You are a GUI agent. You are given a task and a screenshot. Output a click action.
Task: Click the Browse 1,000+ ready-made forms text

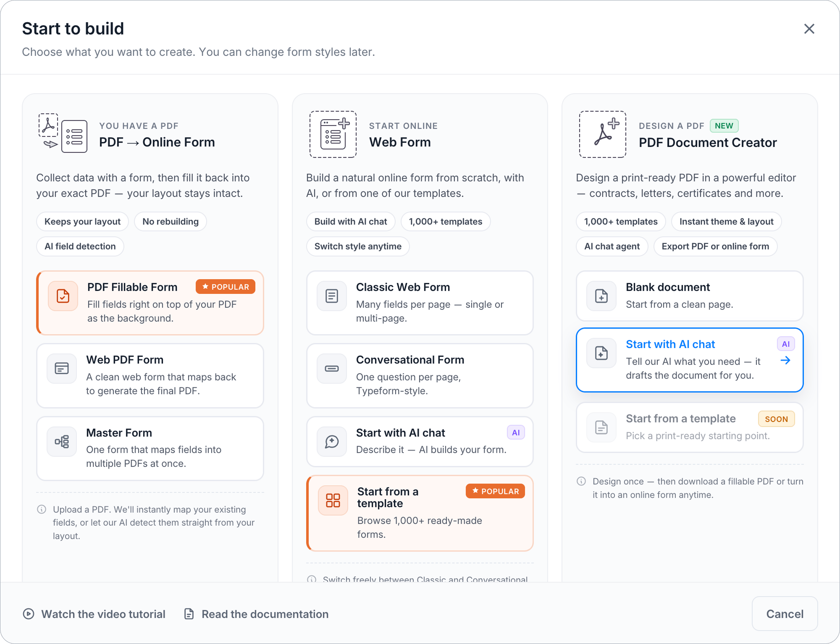click(420, 527)
